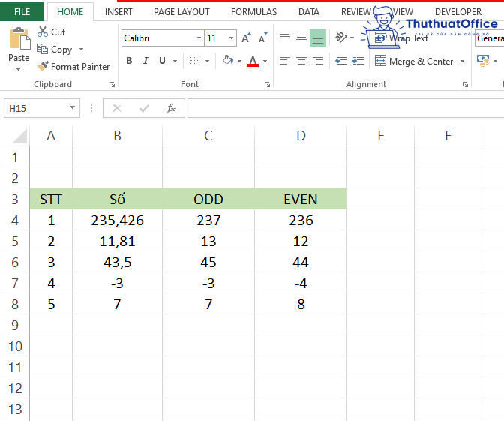Open the FILE tab
The height and width of the screenshot is (421, 504).
click(22, 11)
